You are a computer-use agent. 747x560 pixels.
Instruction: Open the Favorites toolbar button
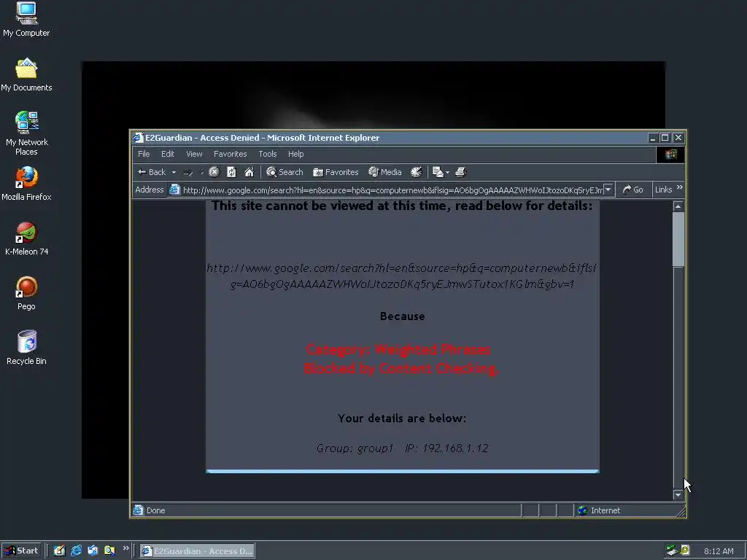(336, 172)
